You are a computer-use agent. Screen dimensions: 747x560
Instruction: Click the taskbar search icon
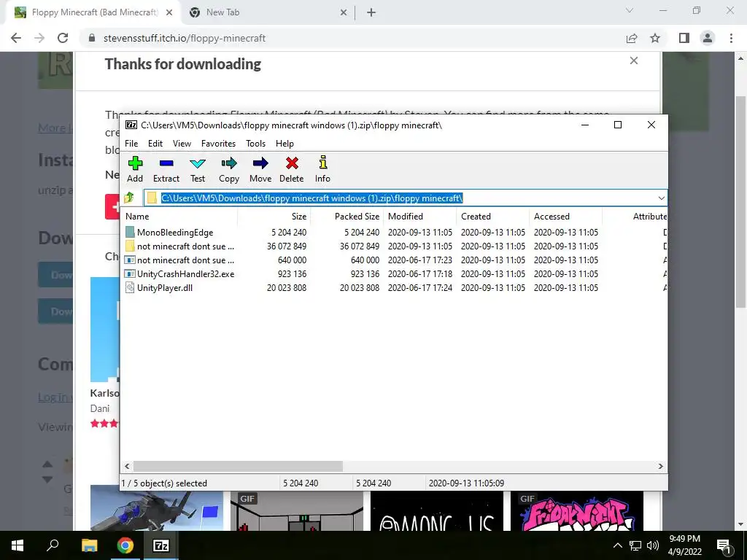pos(53,545)
